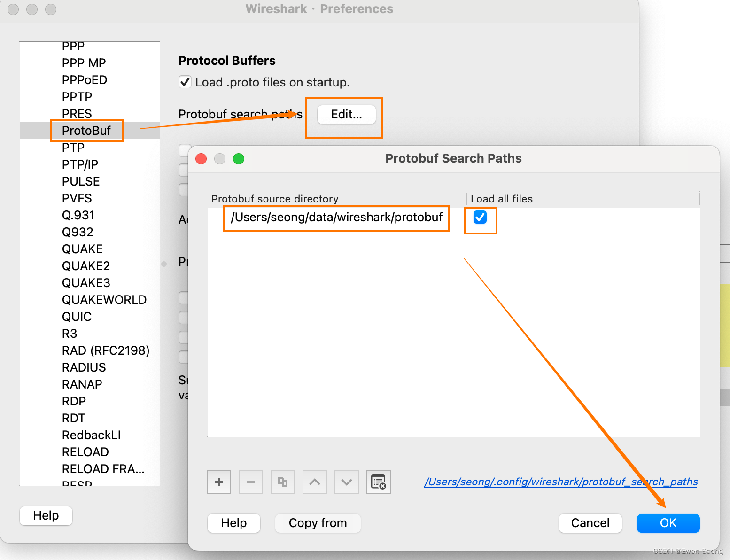Zoom the Protobuf Search Paths dialog window
This screenshot has height=560, width=730.
point(239,159)
